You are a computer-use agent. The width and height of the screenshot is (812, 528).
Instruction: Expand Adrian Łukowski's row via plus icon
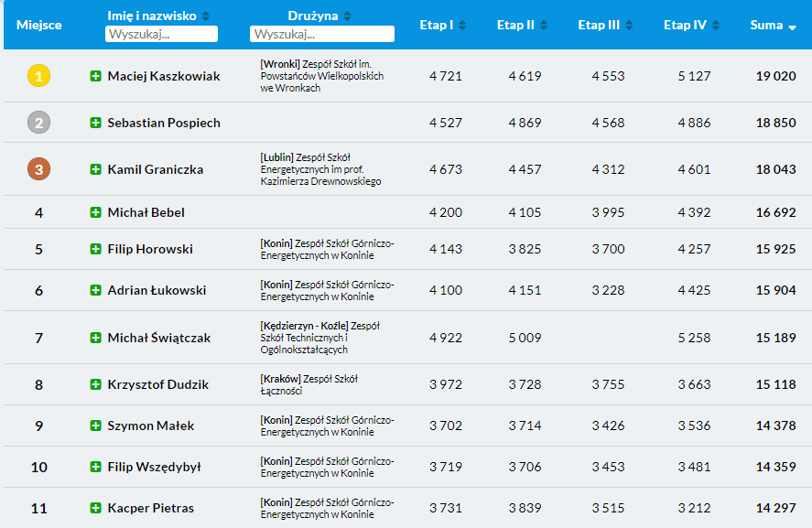[x=95, y=290]
